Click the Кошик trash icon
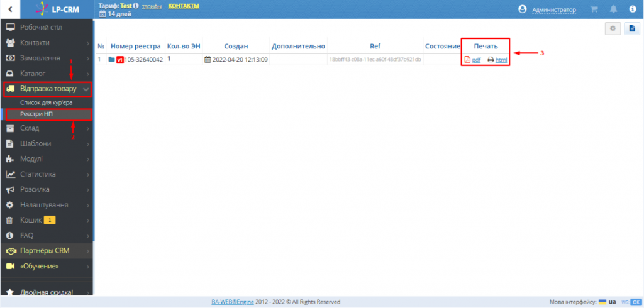This screenshot has width=644, height=308. [11, 220]
